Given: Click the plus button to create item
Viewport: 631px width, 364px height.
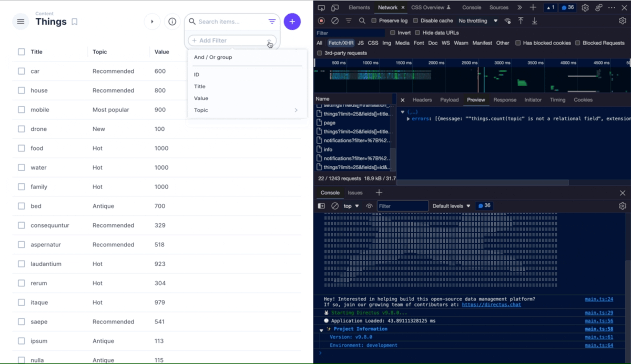Looking at the screenshot, I should [292, 22].
